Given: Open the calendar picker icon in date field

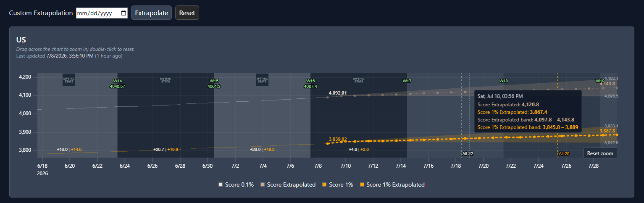Looking at the screenshot, I should 123,13.
